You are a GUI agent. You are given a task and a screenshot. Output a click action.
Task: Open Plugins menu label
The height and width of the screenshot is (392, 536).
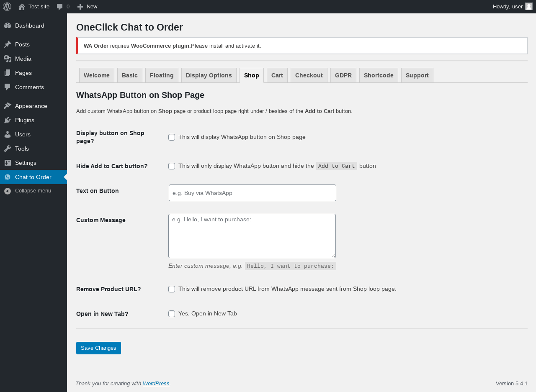coord(25,120)
